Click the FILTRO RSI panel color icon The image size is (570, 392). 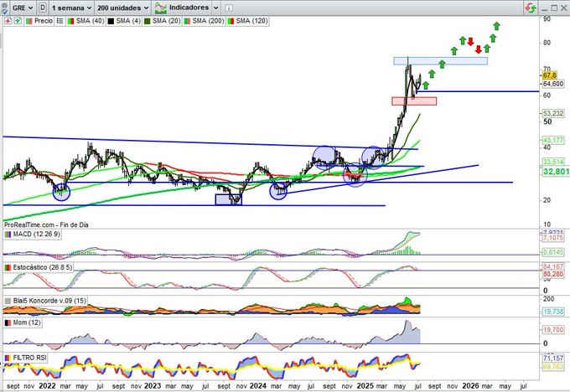point(8,358)
